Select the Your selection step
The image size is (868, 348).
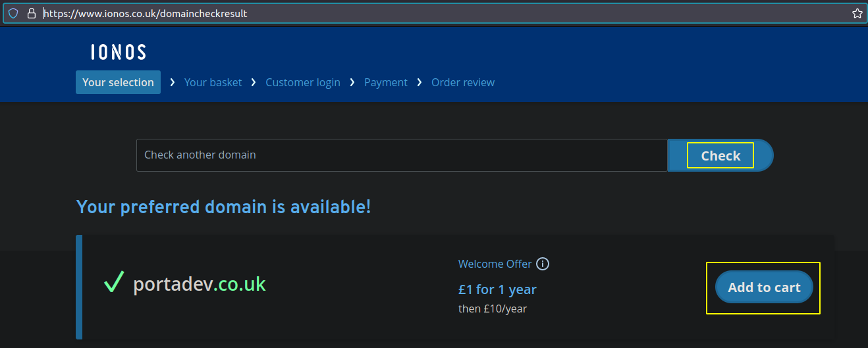[x=118, y=82]
